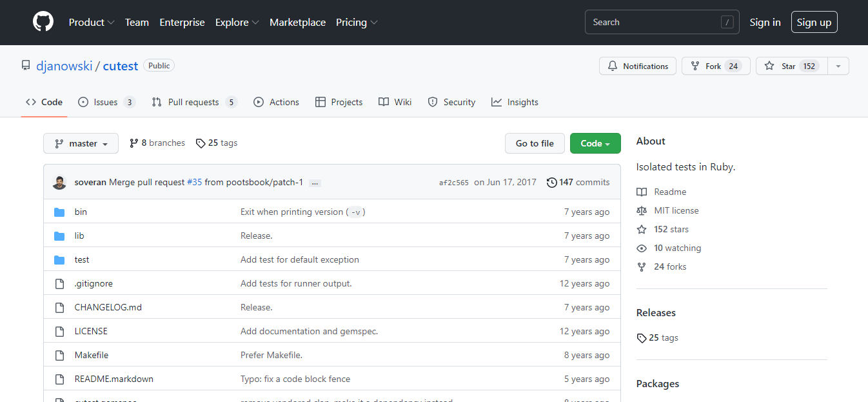This screenshot has width=868, height=402.
Task: Click the Go to file button
Action: (534, 143)
